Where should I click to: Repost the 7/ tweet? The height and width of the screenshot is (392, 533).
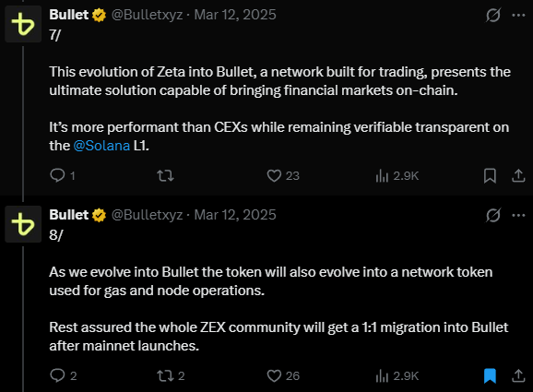[x=165, y=176]
